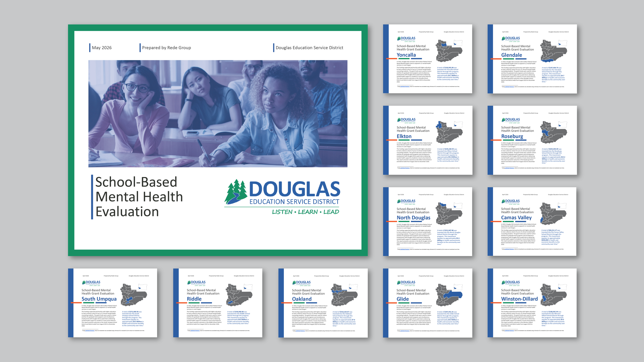Screen dimensions: 644x362
Task: Select the county map on the Oakland page
Action: pyautogui.click(x=344, y=295)
